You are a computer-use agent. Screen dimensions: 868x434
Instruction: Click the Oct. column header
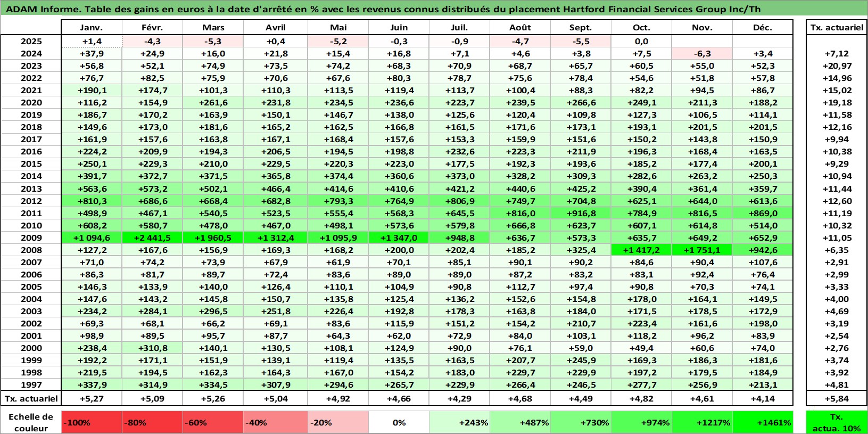tap(641, 28)
